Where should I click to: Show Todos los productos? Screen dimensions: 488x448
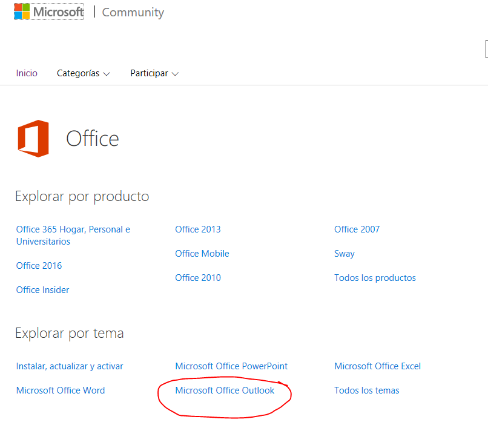[375, 278]
